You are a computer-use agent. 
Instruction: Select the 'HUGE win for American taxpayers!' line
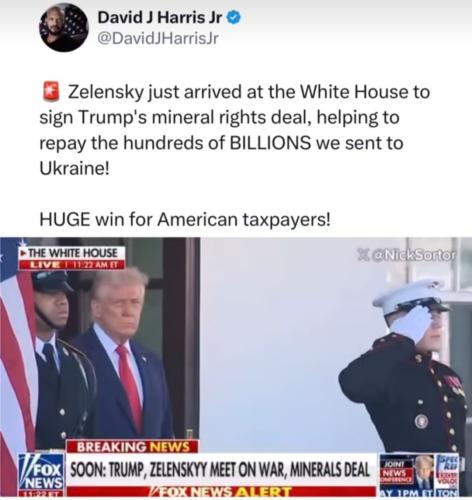pos(185,220)
